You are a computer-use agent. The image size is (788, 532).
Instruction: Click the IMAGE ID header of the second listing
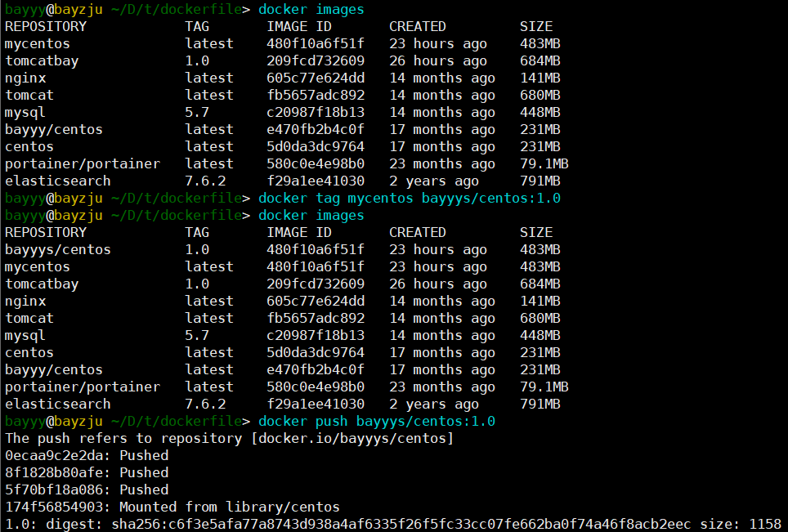(x=299, y=233)
